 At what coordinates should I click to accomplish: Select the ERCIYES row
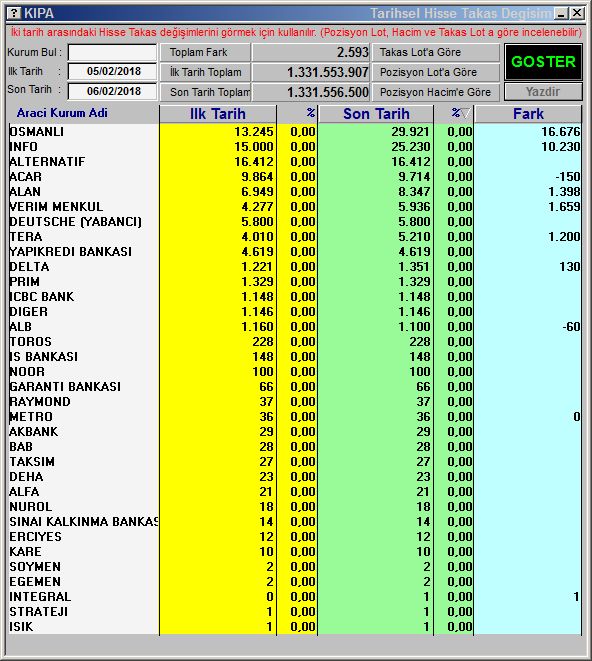click(295, 537)
